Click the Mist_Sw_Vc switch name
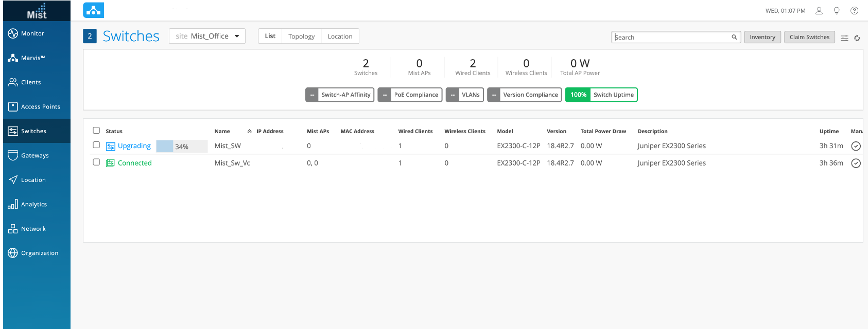868x329 pixels. [x=232, y=163]
